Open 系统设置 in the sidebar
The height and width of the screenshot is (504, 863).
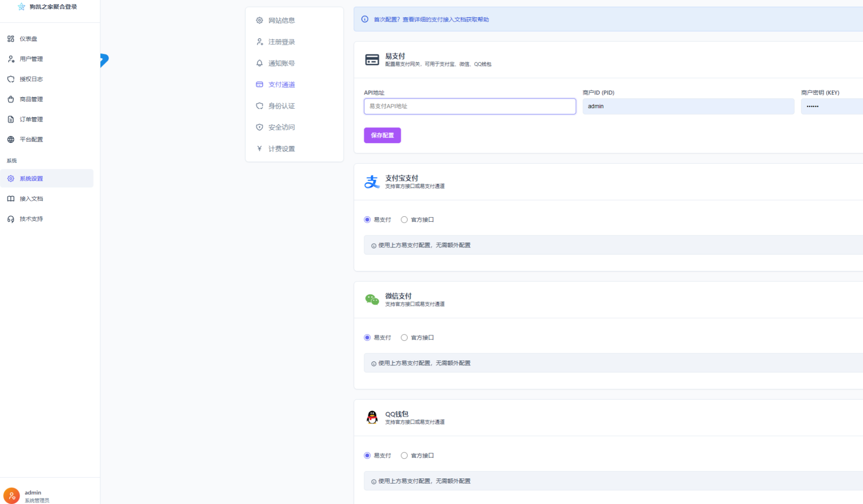coord(47,178)
